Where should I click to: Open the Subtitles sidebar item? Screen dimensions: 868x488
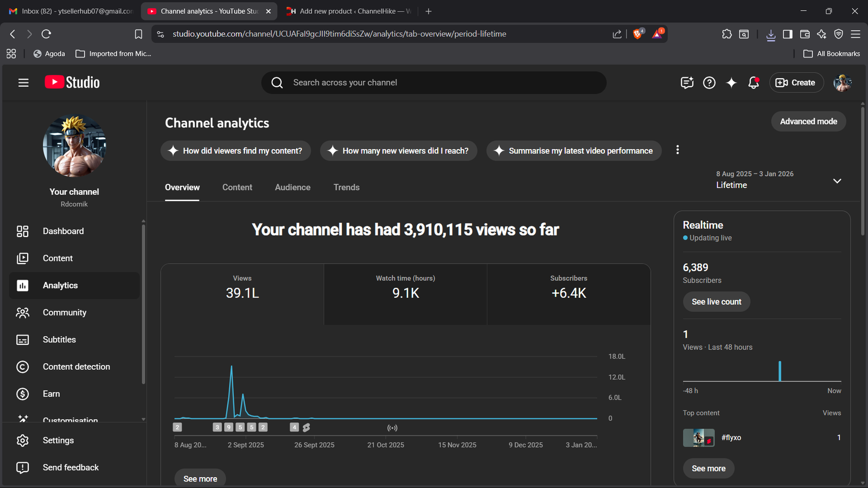coord(59,339)
